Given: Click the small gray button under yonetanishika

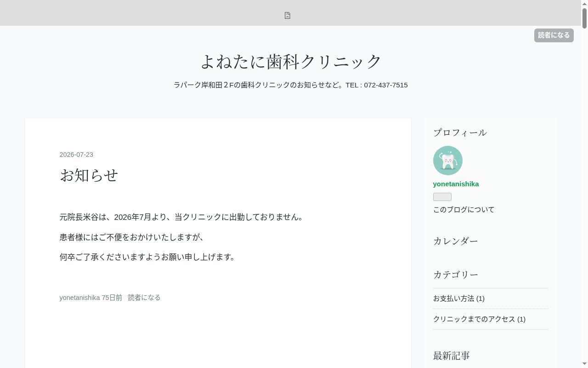Looking at the screenshot, I should click(442, 197).
